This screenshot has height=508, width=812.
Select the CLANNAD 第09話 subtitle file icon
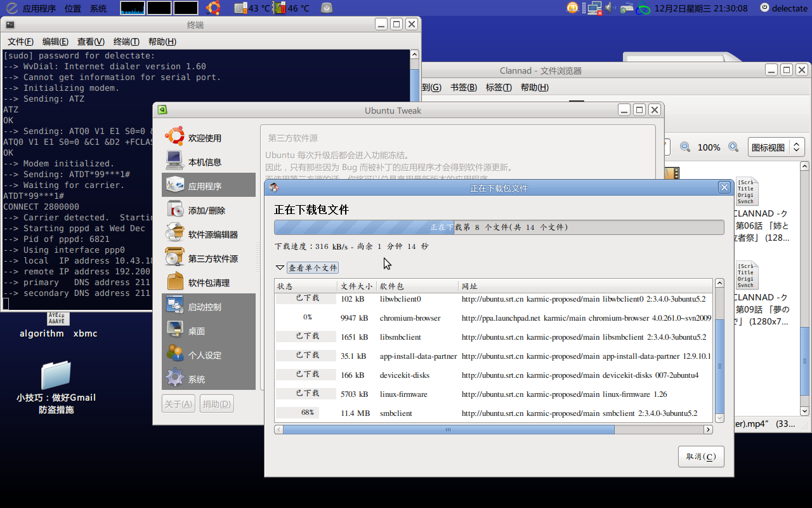pyautogui.click(x=747, y=275)
